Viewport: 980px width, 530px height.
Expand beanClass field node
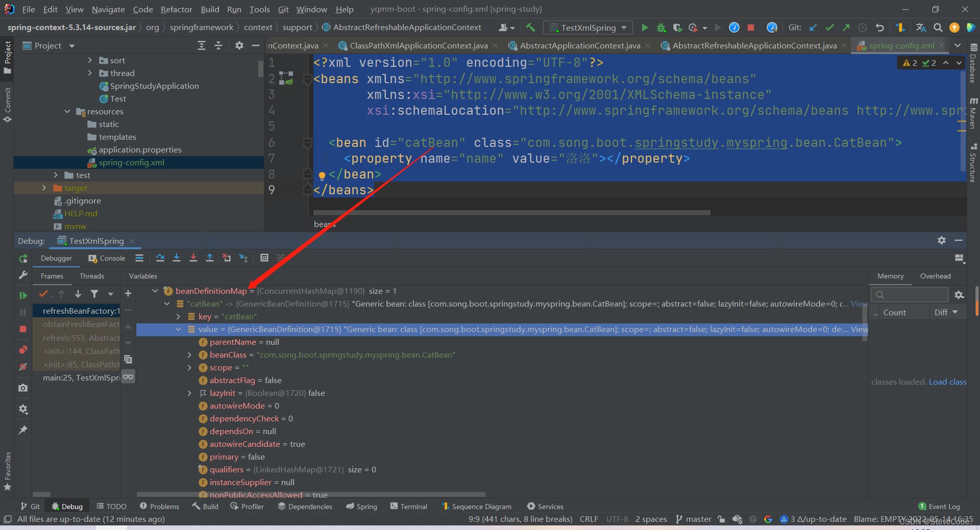pos(189,355)
